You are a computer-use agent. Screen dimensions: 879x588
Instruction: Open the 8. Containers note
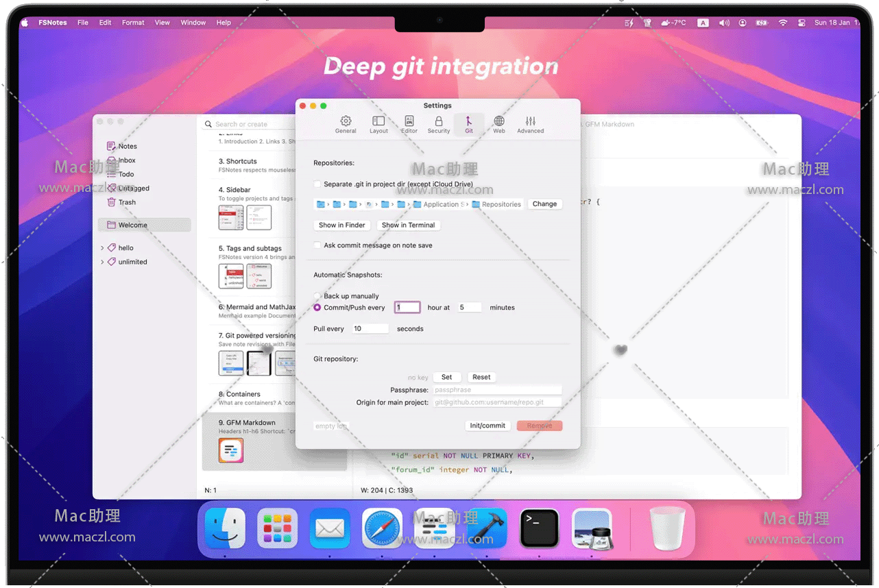[249, 398]
